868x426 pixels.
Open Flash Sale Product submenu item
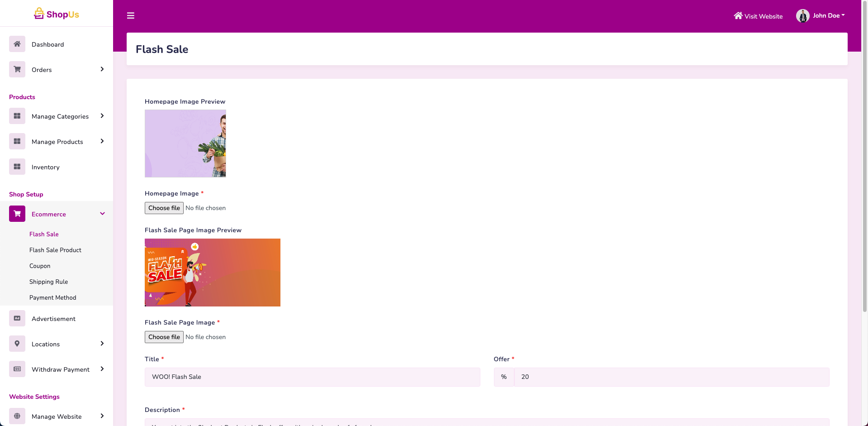[x=55, y=250]
